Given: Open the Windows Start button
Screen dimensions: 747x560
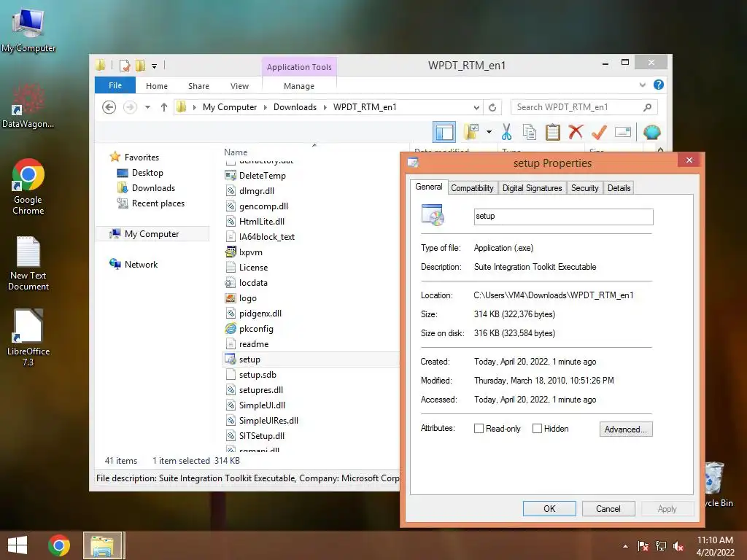Looking at the screenshot, I should pos(18,545).
